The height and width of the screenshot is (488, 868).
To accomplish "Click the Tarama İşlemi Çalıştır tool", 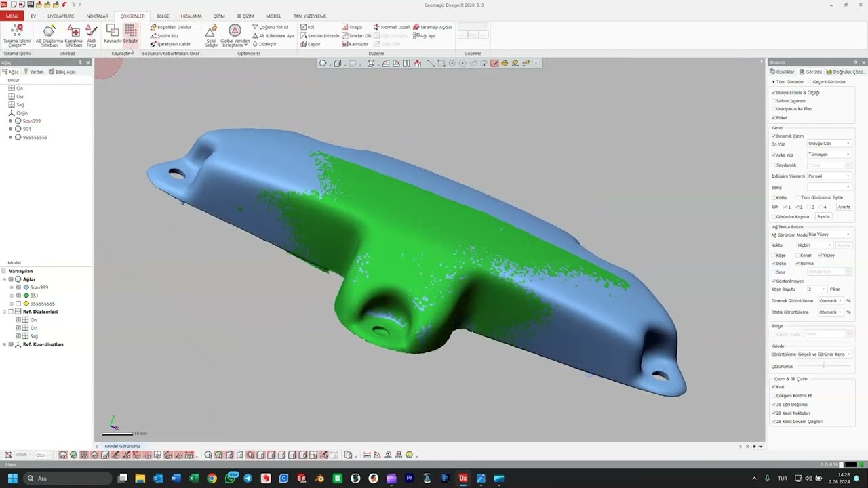I will pyautogui.click(x=17, y=36).
